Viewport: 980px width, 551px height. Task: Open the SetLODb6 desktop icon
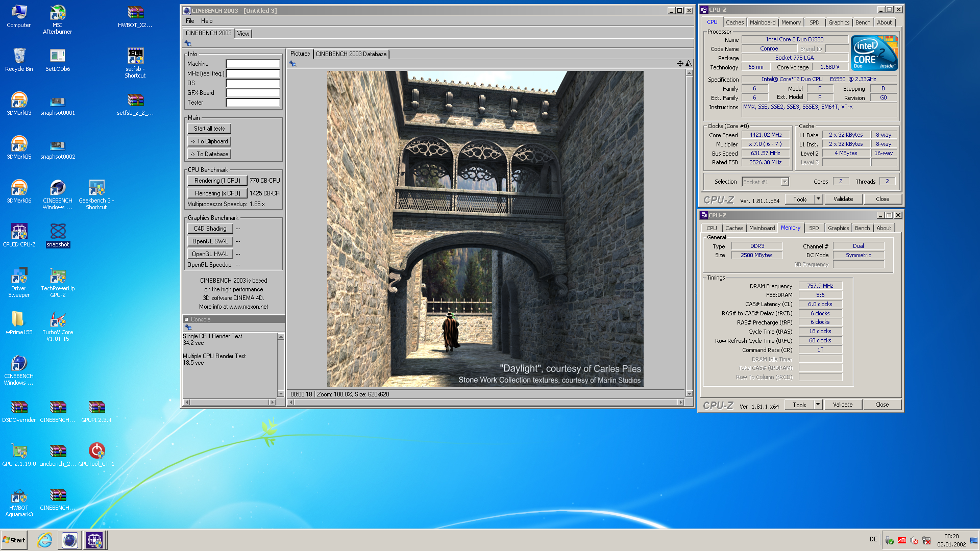58,60
